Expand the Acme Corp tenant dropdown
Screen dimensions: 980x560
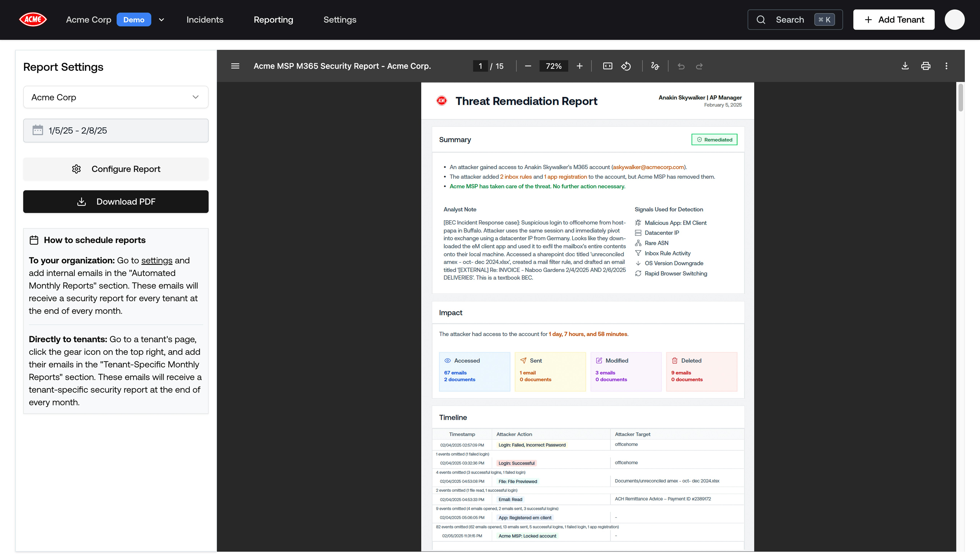coord(116,97)
